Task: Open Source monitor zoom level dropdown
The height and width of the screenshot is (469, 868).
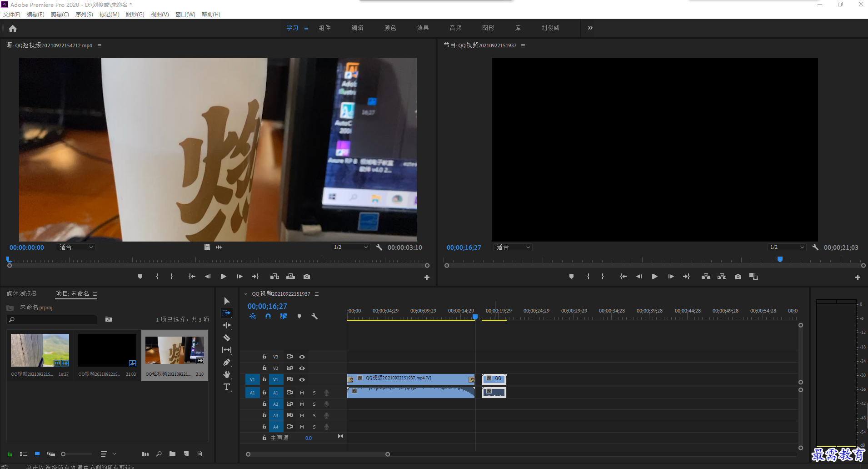Action: (x=76, y=247)
